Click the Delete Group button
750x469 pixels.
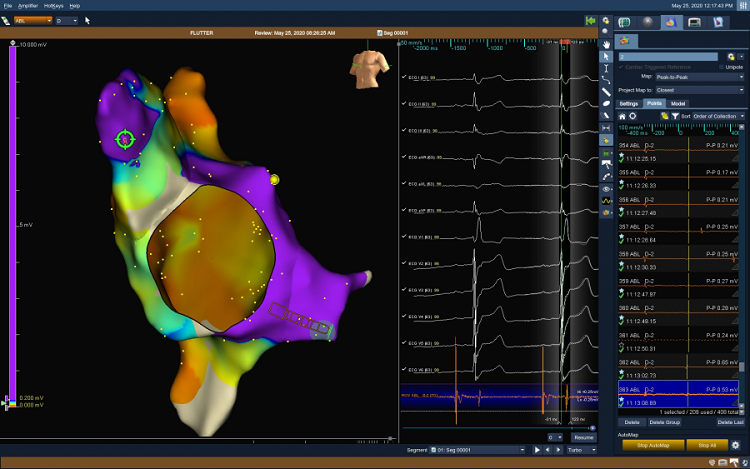(x=664, y=423)
